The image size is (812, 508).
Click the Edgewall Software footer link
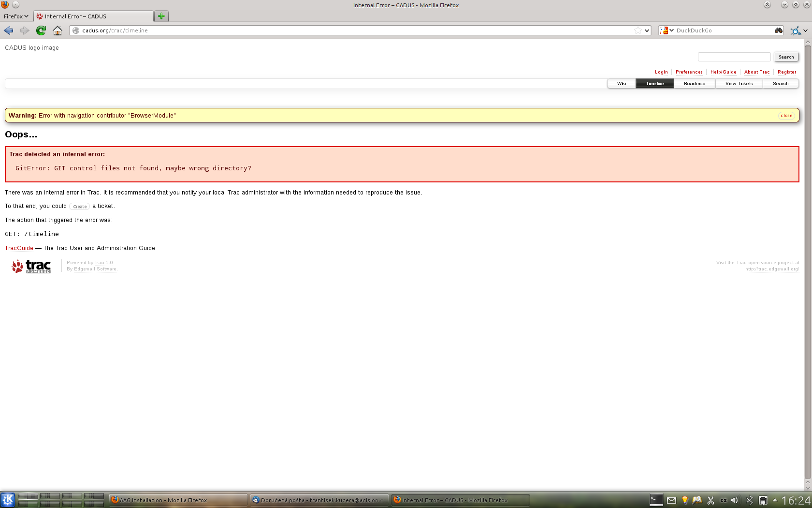click(95, 269)
